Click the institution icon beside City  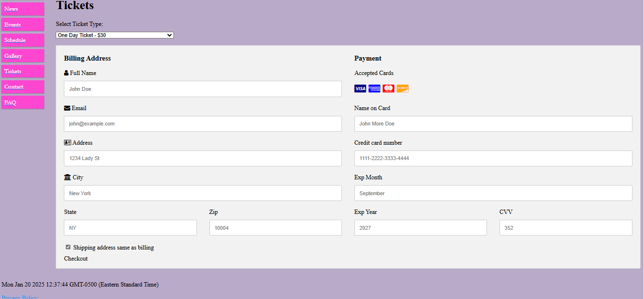point(67,177)
